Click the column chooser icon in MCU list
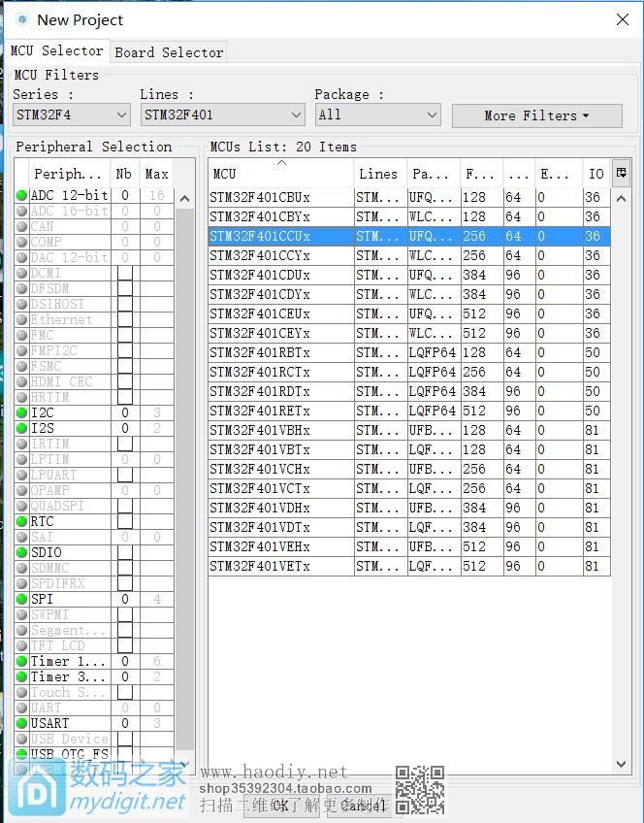 tap(622, 173)
